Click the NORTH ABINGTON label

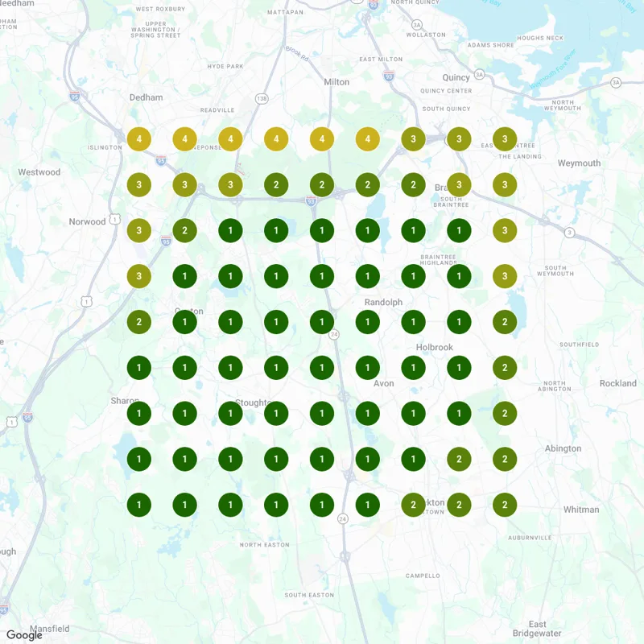[555, 386]
